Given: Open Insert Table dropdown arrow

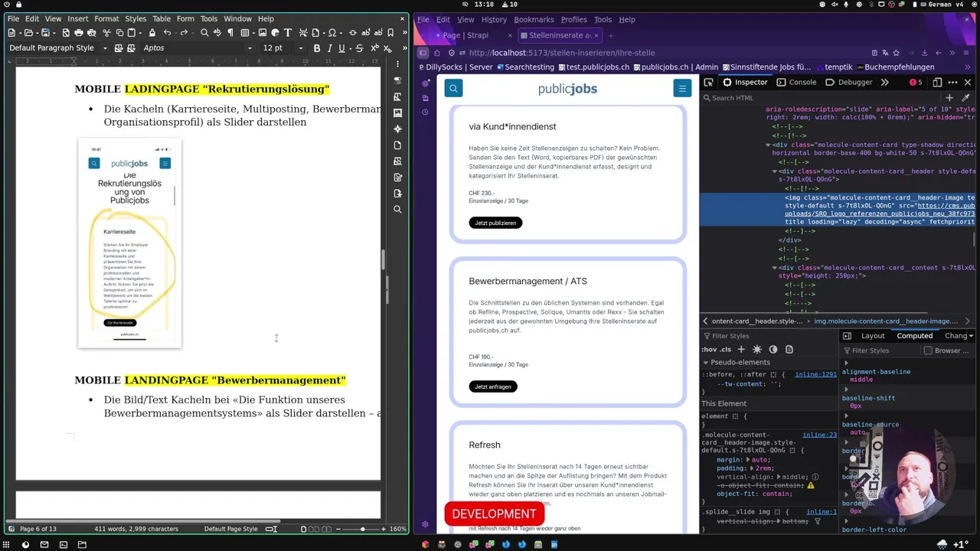Looking at the screenshot, I should click(253, 33).
